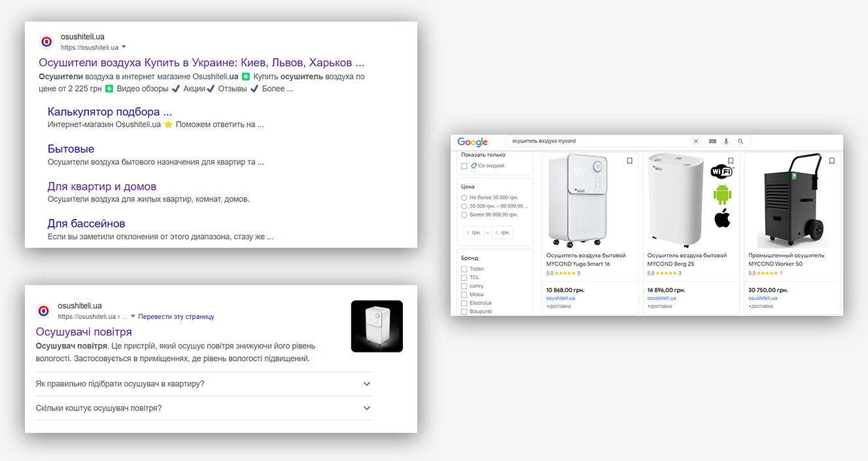Image resolution: width=868 pixels, height=461 pixels.
Task: Click the maximum price грн. field
Action: coord(502,232)
